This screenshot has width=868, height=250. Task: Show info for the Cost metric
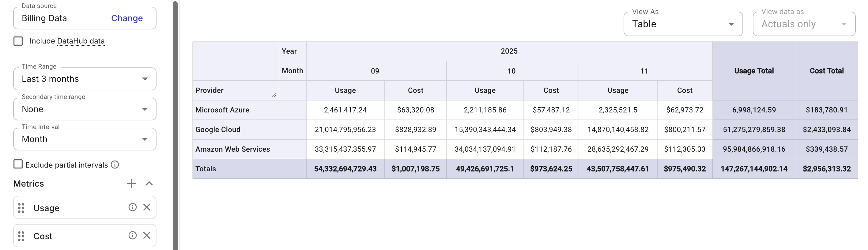pos(132,236)
